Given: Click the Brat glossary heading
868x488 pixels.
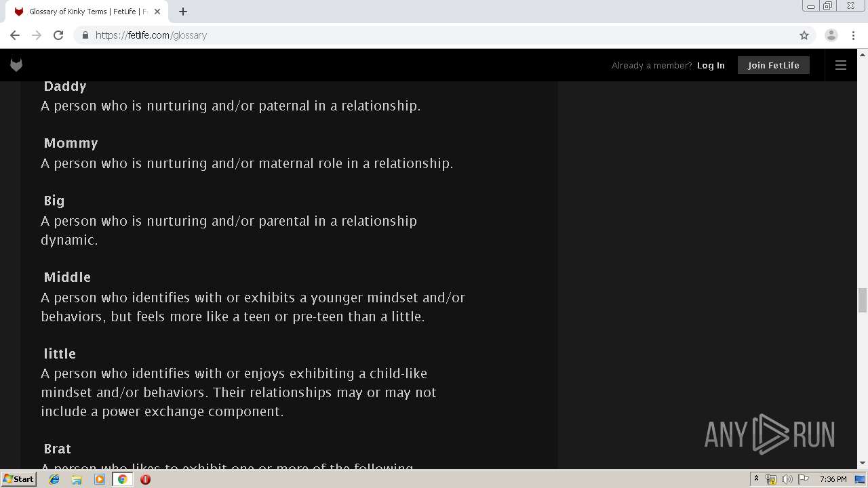Looking at the screenshot, I should (x=58, y=449).
